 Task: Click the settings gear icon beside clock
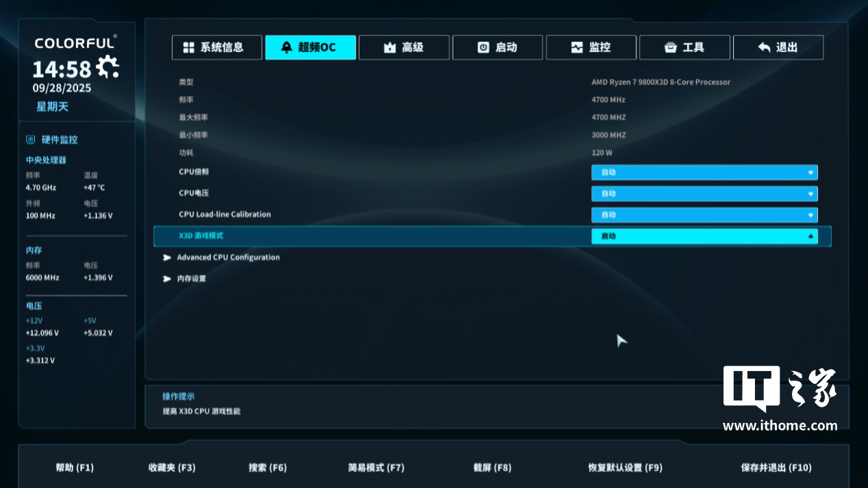coord(108,67)
